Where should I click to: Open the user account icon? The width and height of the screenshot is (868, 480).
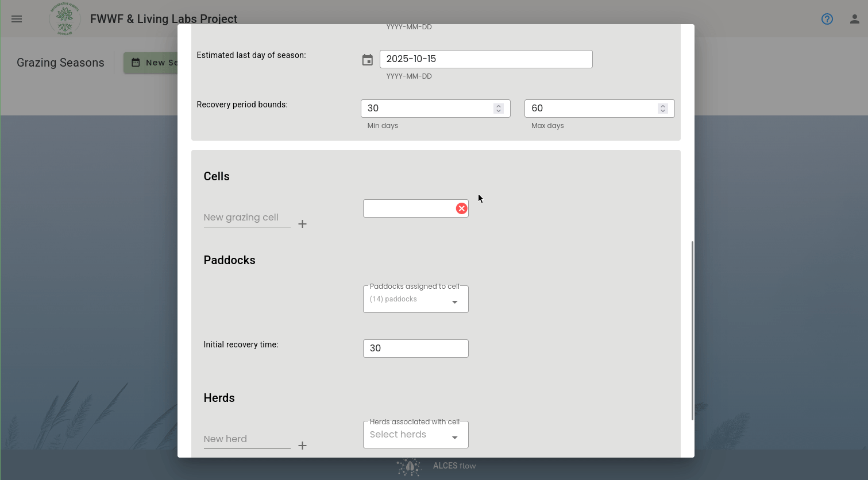(x=855, y=19)
